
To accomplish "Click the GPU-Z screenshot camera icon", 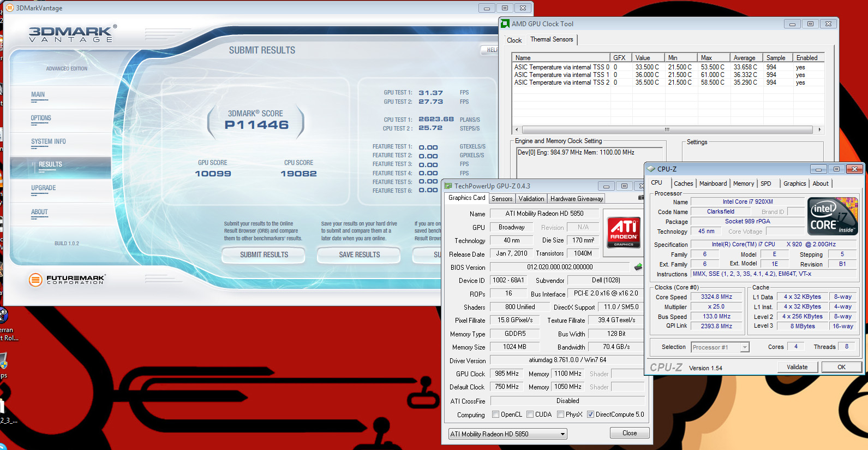I will [641, 198].
